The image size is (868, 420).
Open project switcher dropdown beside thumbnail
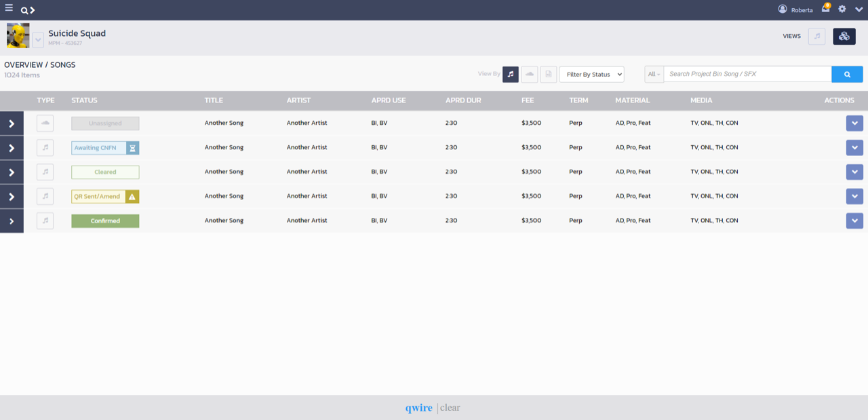pyautogui.click(x=38, y=39)
